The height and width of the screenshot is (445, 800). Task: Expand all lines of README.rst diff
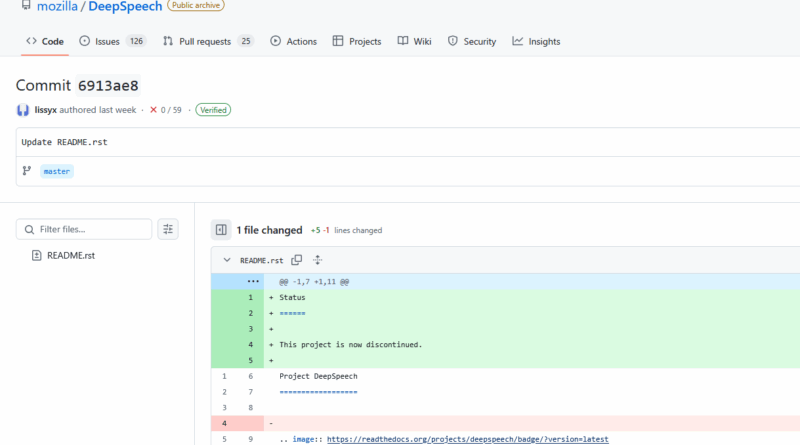coord(318,260)
